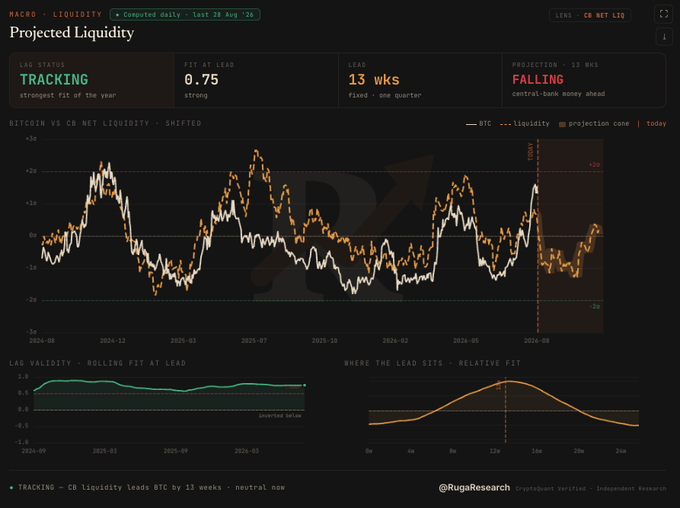Click the +2σ label in projection cone

pos(594,164)
